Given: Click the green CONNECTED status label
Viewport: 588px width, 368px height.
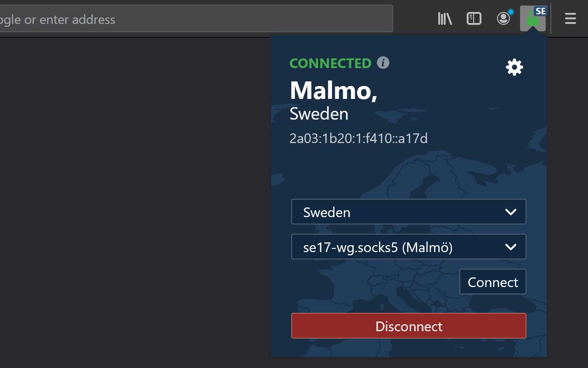Looking at the screenshot, I should click(330, 63).
